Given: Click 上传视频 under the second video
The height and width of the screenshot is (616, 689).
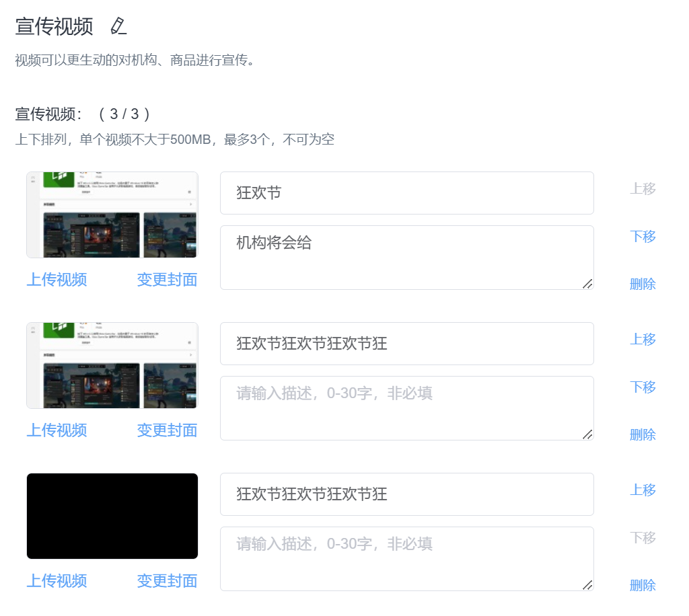Looking at the screenshot, I should point(57,430).
